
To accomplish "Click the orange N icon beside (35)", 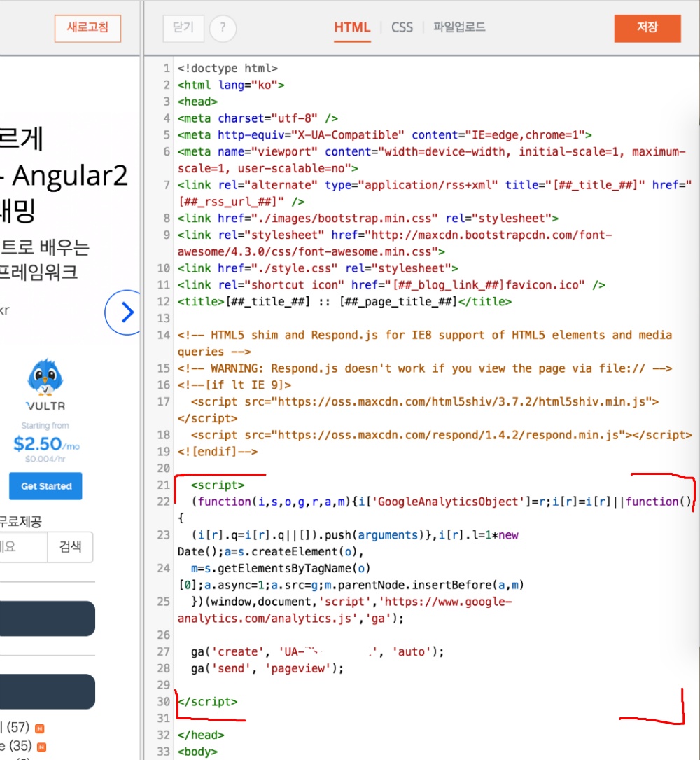I will click(x=42, y=747).
